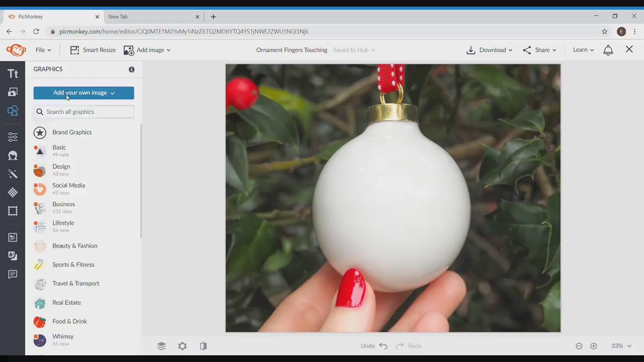
Task: Bookmark this page with the star icon
Action: (x=604, y=31)
